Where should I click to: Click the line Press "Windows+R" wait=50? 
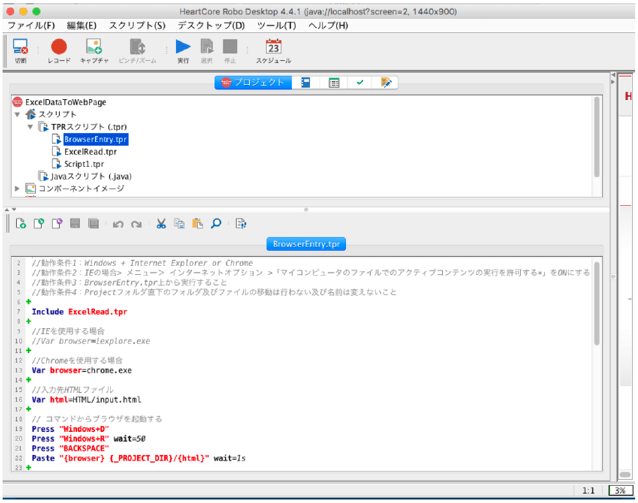pos(89,439)
